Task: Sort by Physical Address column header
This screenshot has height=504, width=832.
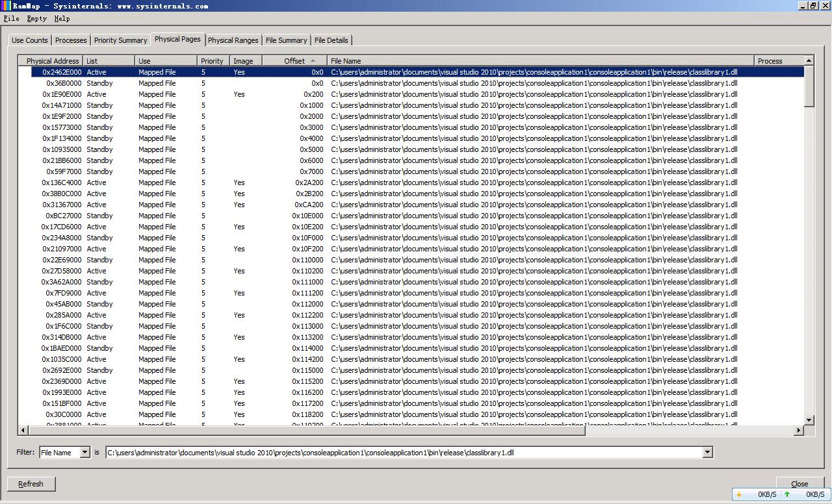Action: click(51, 61)
